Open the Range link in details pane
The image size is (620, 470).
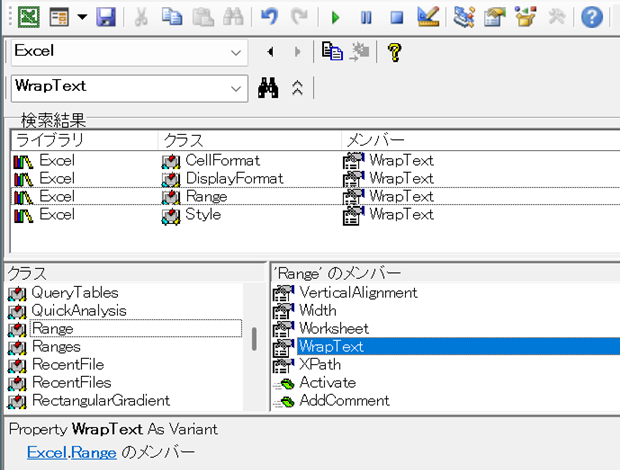click(x=93, y=452)
